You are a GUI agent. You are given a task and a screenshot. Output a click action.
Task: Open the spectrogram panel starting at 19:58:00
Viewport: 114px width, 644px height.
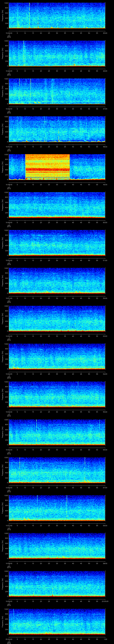57,546
